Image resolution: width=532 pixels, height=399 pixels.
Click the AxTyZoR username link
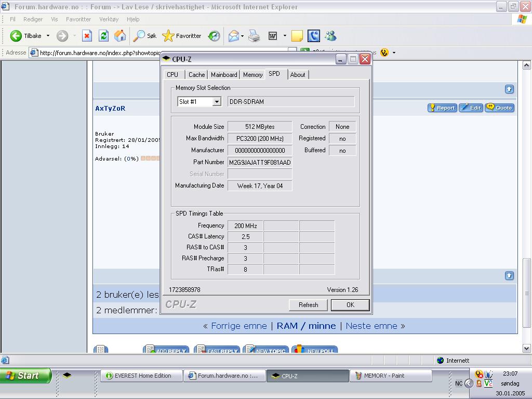point(110,108)
